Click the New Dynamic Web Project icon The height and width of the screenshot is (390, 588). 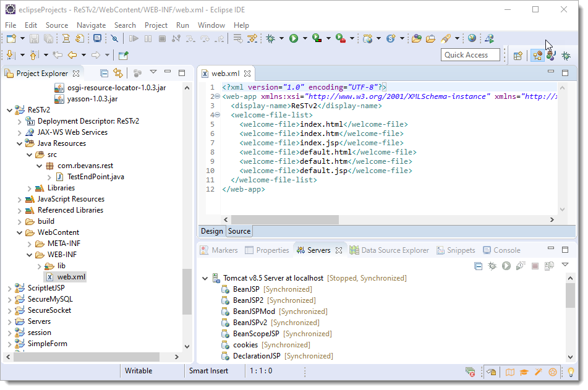pyautogui.click(x=367, y=38)
